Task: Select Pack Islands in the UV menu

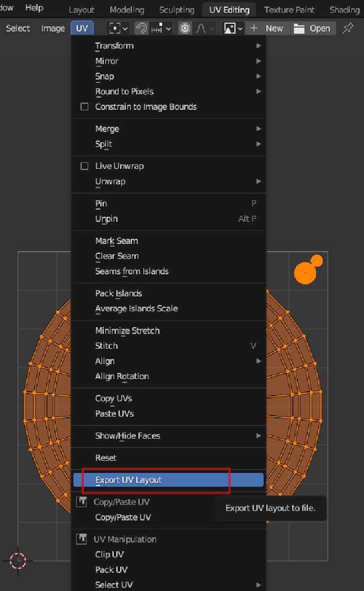Action: 118,293
